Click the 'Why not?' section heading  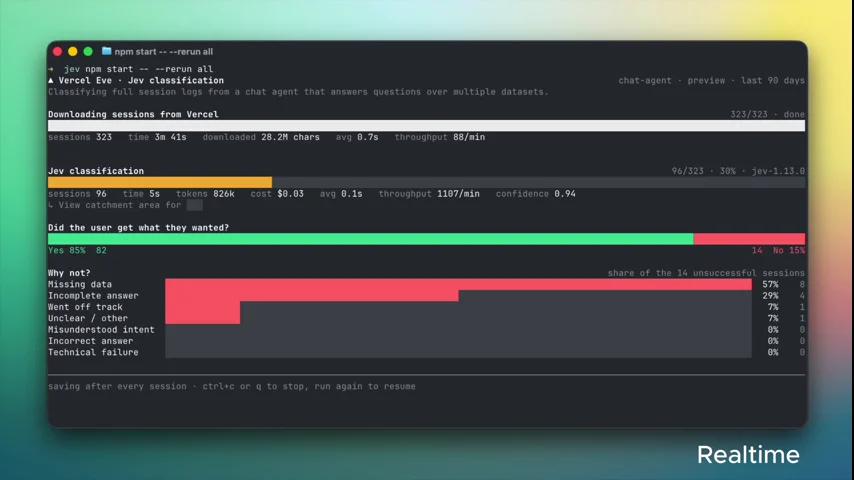coord(69,273)
